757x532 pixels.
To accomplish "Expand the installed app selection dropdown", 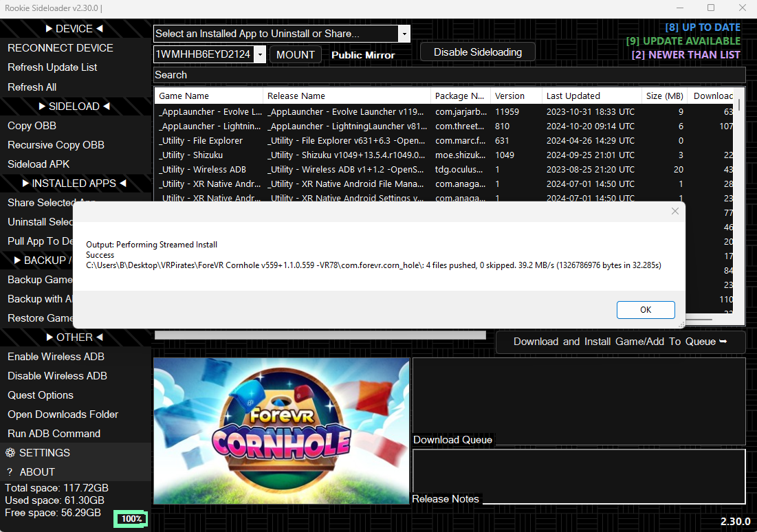I will [x=404, y=34].
